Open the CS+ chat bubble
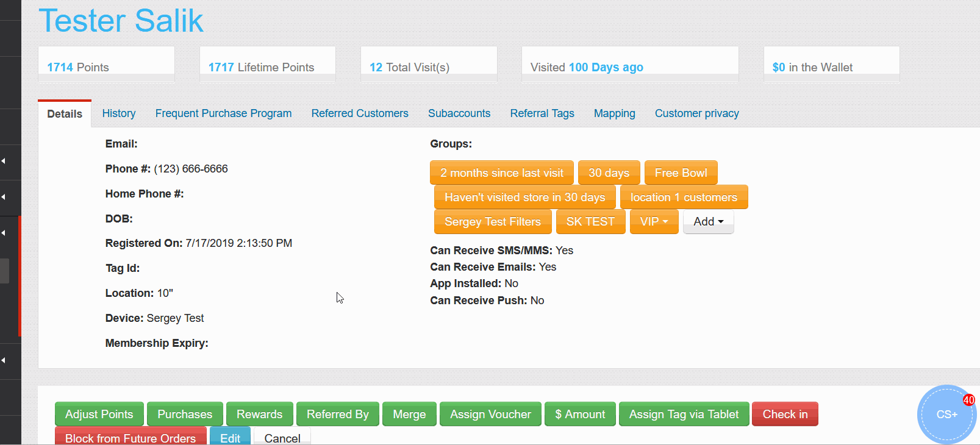This screenshot has width=980, height=445. pyautogui.click(x=946, y=415)
